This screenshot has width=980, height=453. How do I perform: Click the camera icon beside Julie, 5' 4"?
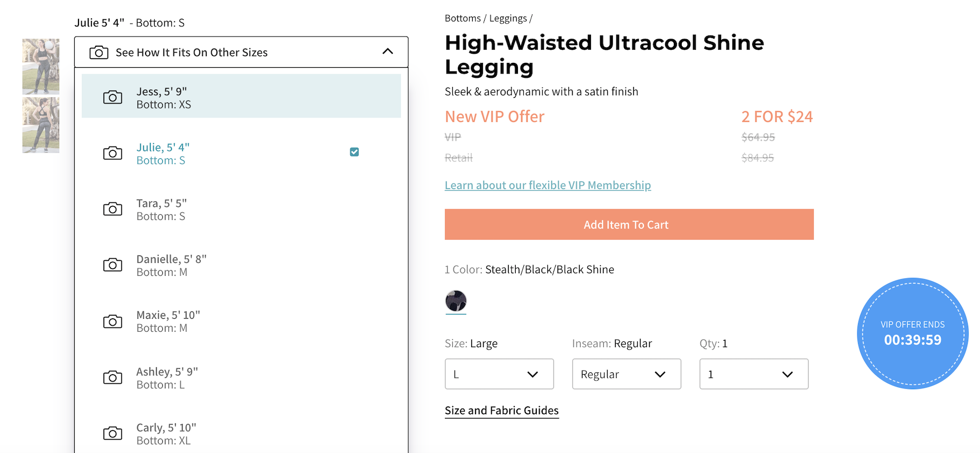(112, 153)
